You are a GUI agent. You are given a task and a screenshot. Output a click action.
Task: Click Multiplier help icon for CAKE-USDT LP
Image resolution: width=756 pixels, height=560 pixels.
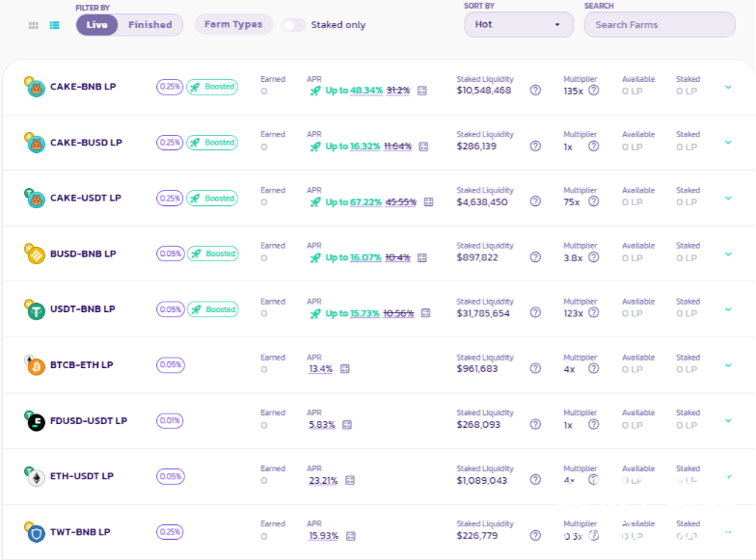click(x=594, y=202)
